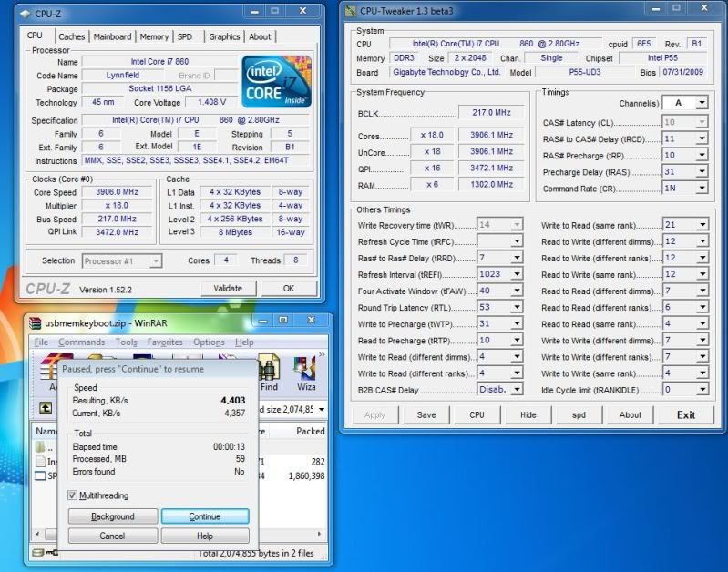Viewport: 728px width, 572px height.
Task: Open the File menu in WinRAR
Action: click(41, 342)
